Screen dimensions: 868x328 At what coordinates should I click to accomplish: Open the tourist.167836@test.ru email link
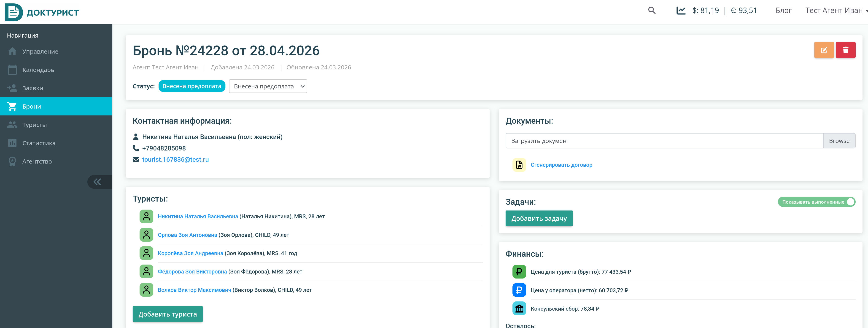point(175,159)
